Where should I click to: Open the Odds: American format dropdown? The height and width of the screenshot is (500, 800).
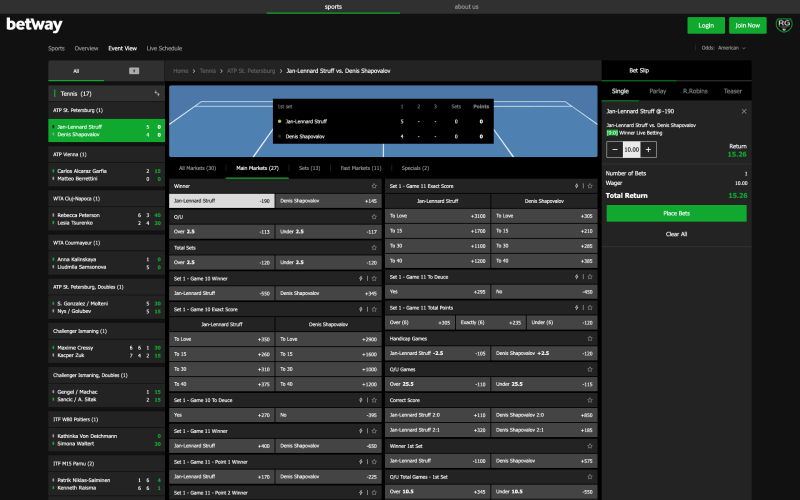(x=723, y=48)
